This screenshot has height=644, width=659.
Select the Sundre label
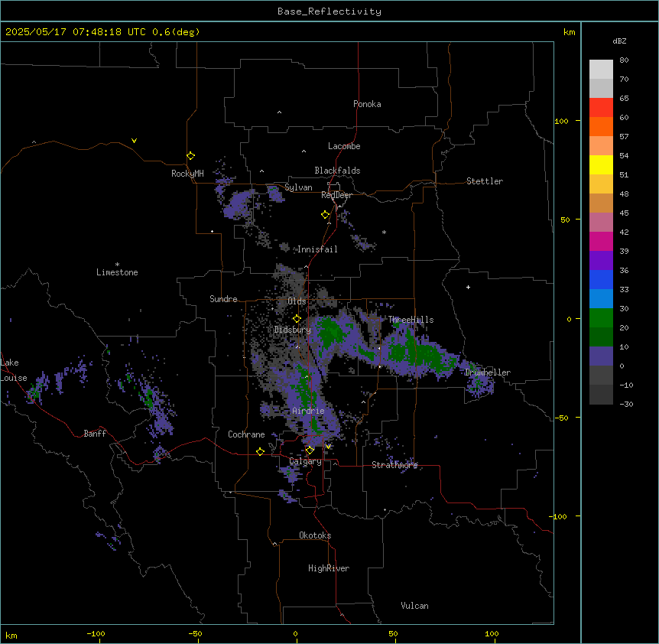pos(223,299)
